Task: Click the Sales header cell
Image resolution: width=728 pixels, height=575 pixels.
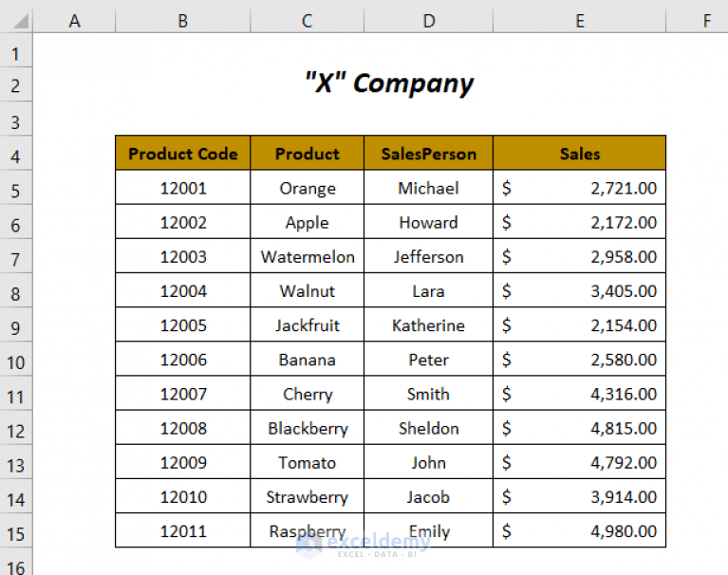Action: [579, 153]
